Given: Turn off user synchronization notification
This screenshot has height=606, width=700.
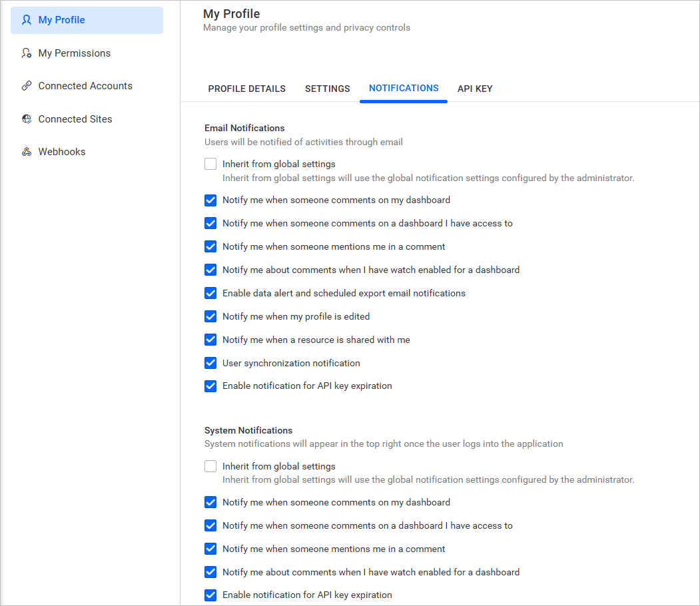Looking at the screenshot, I should (210, 363).
